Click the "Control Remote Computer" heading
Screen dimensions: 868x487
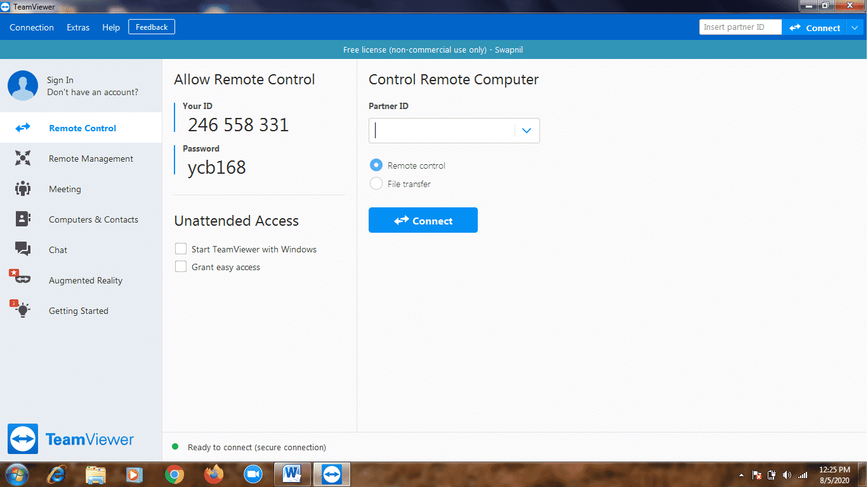point(454,79)
